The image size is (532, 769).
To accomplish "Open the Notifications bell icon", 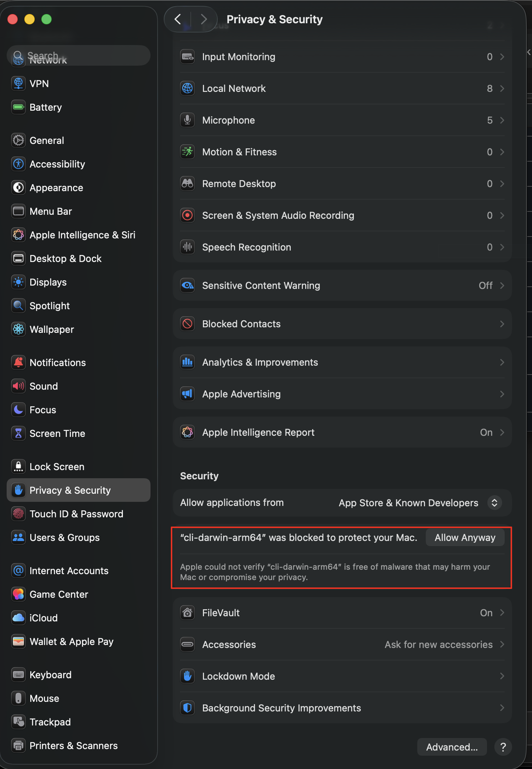I will tap(18, 362).
